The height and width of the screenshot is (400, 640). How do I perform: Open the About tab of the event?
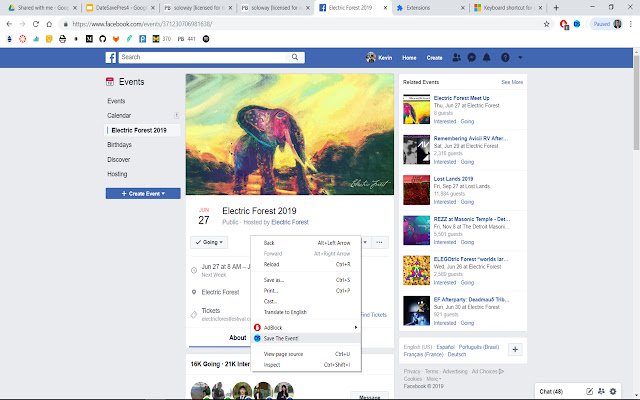pyautogui.click(x=238, y=338)
